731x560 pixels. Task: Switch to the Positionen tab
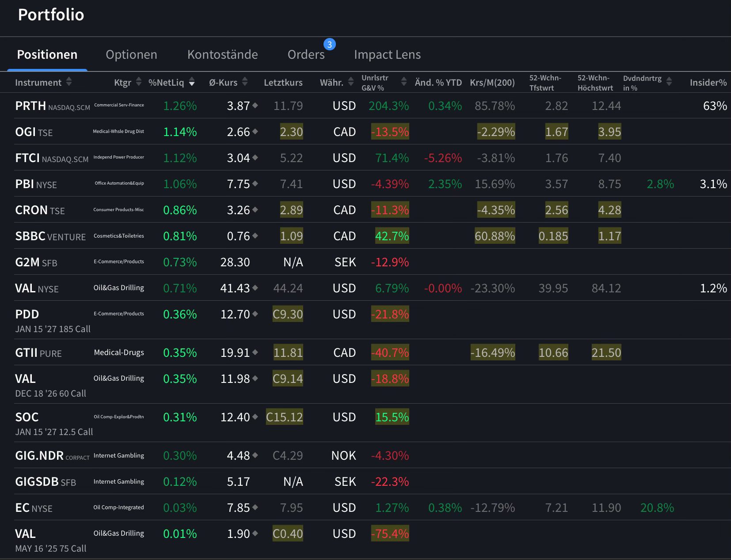[x=47, y=54]
